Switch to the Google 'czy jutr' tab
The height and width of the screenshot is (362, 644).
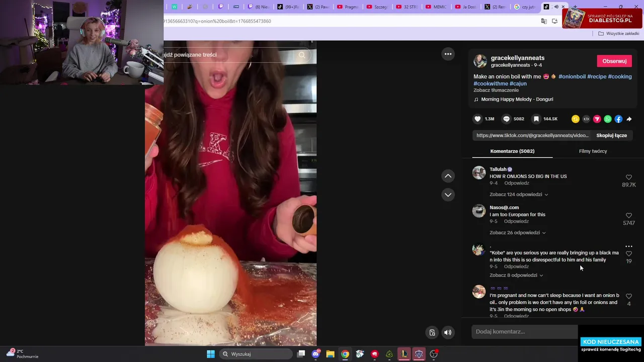coord(524,7)
